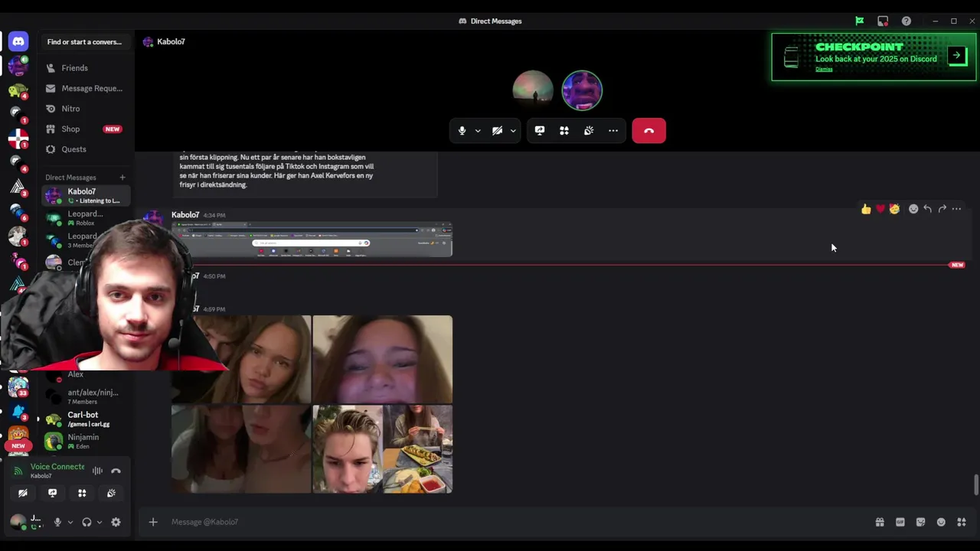React with red heart emoji
The height and width of the screenshot is (551, 980).
pos(880,209)
